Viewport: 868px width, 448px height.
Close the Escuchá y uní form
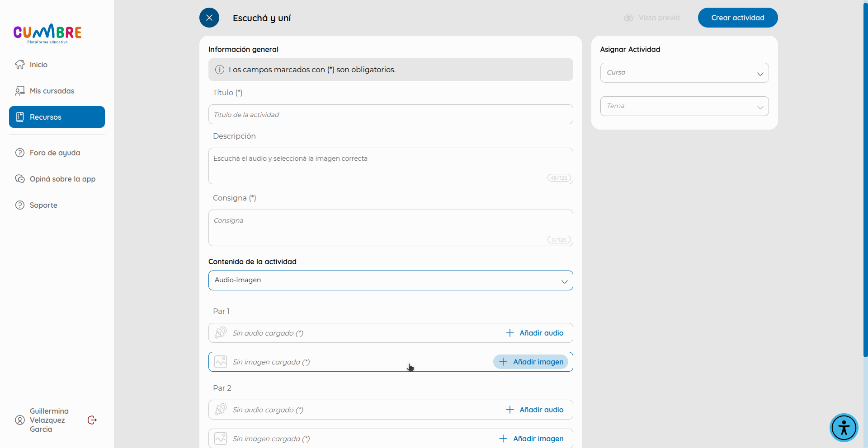click(209, 18)
